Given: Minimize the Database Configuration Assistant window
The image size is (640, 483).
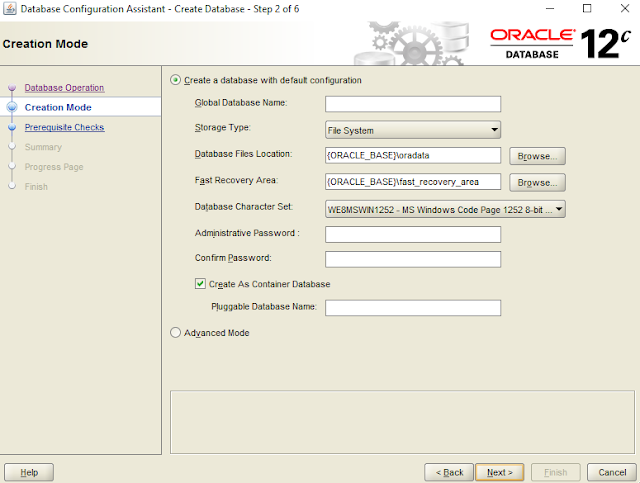Looking at the screenshot, I should point(550,9).
